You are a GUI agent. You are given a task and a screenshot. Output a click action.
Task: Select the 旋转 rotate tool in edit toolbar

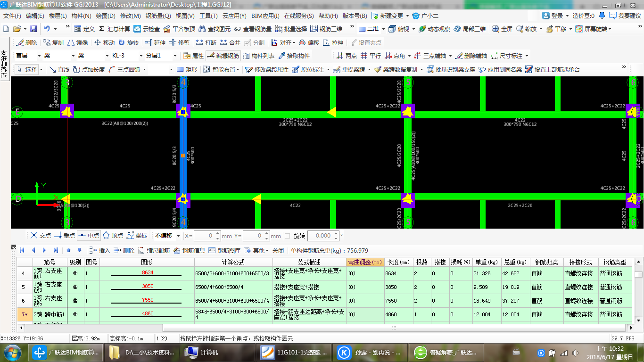click(128, 42)
